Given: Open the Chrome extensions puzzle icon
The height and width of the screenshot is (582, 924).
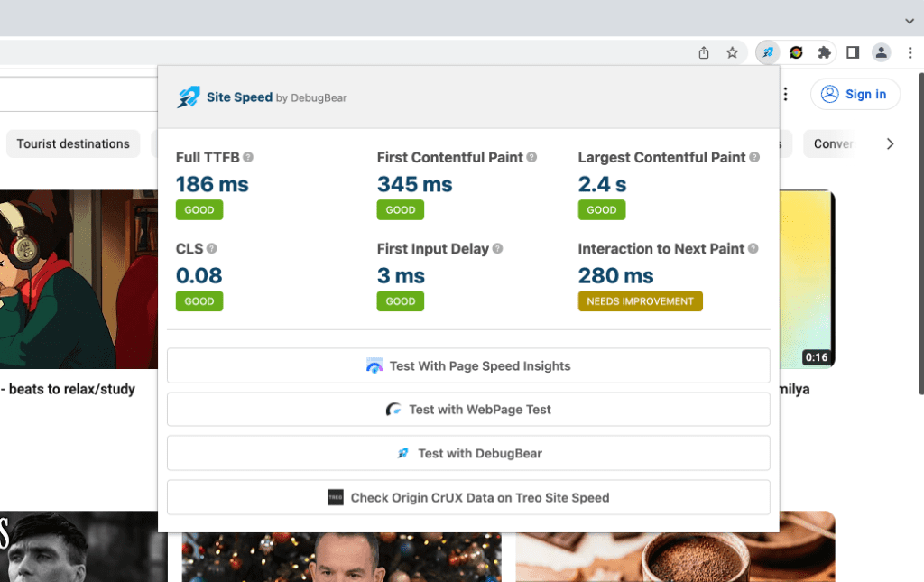Looking at the screenshot, I should point(824,52).
